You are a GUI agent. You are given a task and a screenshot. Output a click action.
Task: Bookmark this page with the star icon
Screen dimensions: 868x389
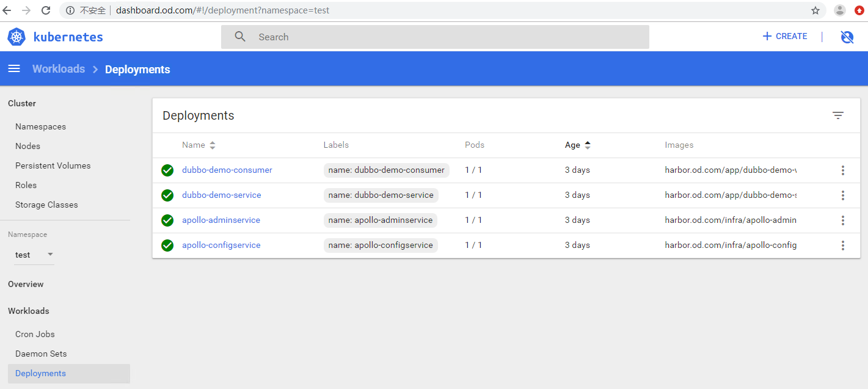[815, 10]
